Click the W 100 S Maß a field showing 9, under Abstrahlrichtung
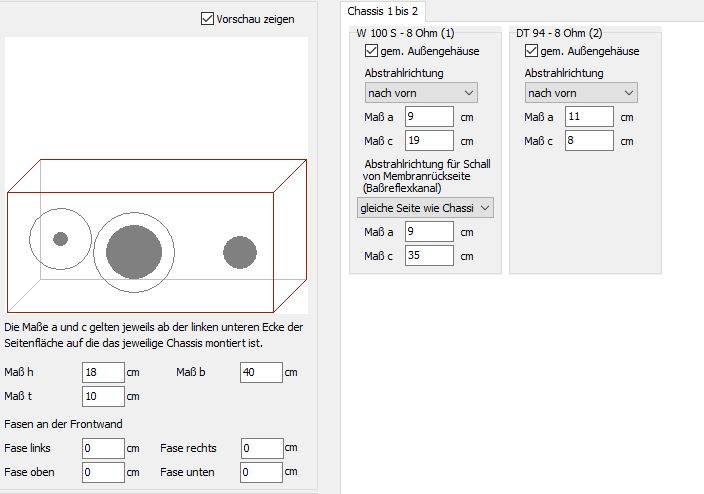 tap(428, 117)
